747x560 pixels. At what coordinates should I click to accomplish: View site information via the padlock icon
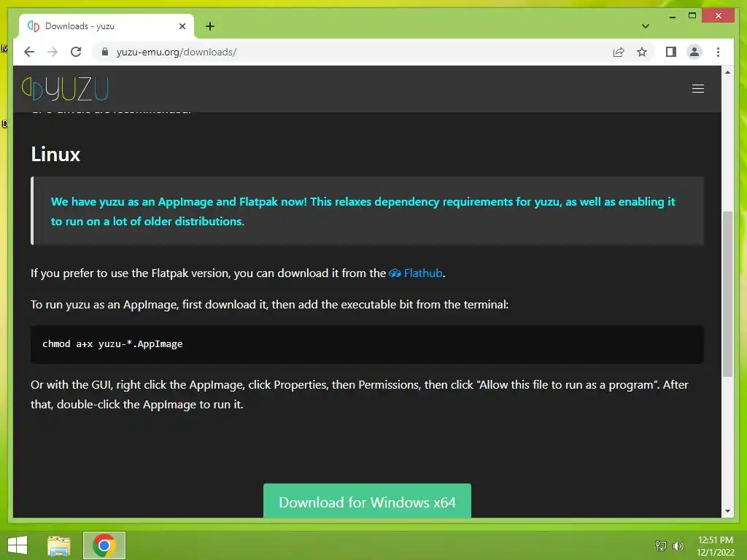tap(105, 52)
